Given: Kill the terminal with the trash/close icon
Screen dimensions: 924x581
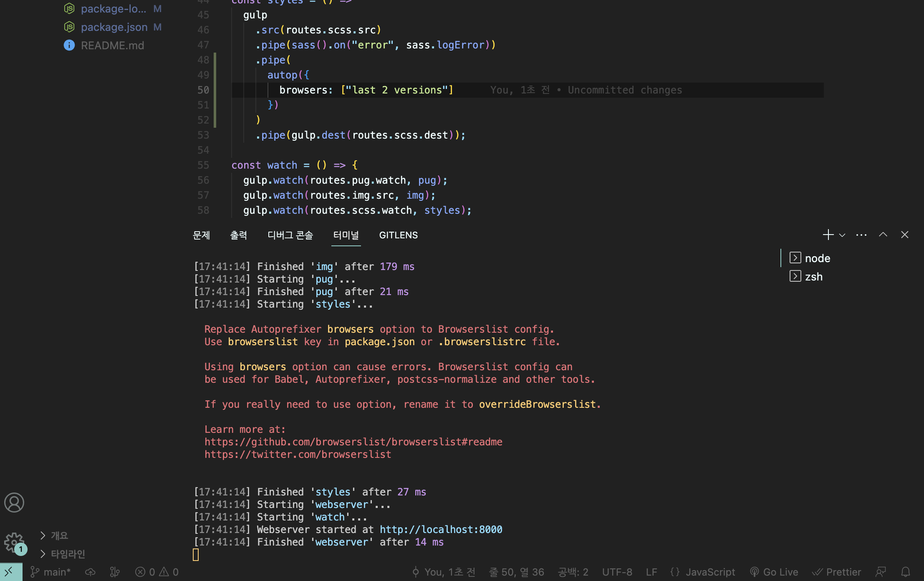Looking at the screenshot, I should 904,235.
